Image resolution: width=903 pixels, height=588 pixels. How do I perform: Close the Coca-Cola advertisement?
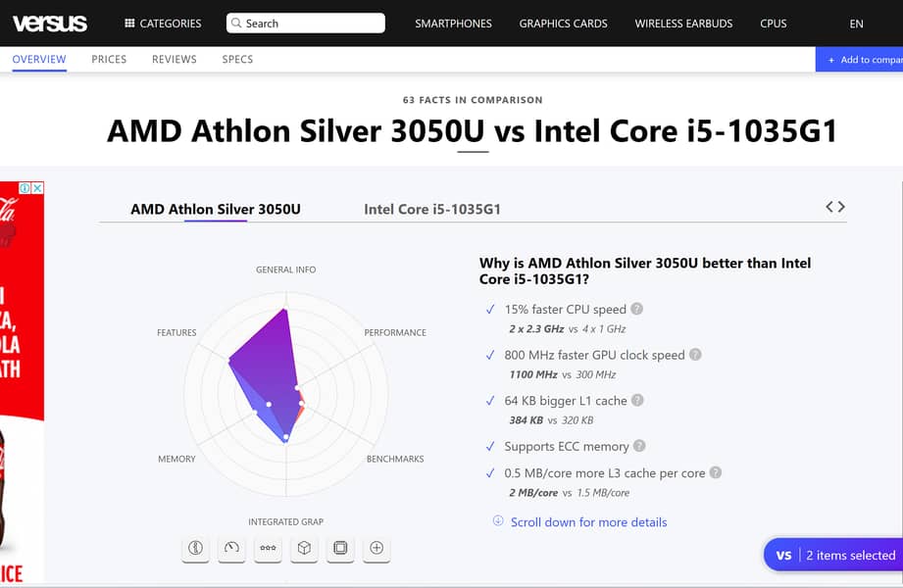click(x=37, y=188)
